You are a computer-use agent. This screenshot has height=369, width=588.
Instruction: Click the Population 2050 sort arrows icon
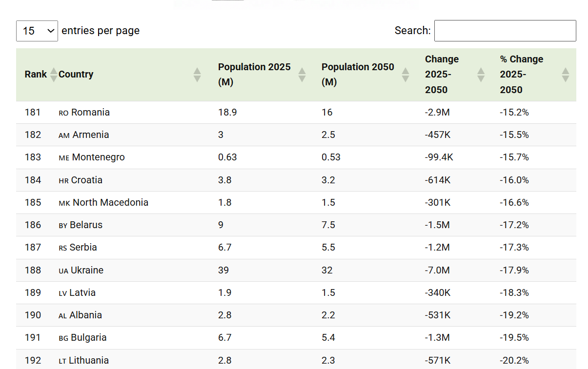[x=406, y=75]
